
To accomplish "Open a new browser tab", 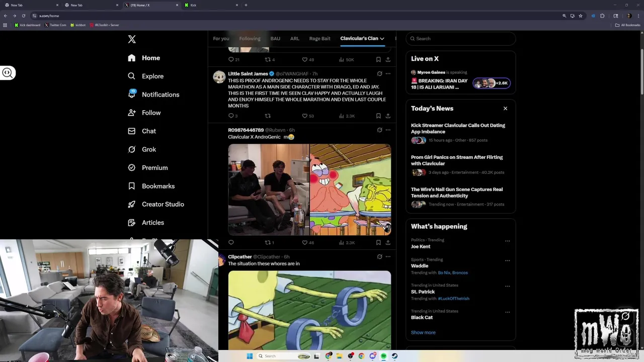I will pyautogui.click(x=246, y=5).
